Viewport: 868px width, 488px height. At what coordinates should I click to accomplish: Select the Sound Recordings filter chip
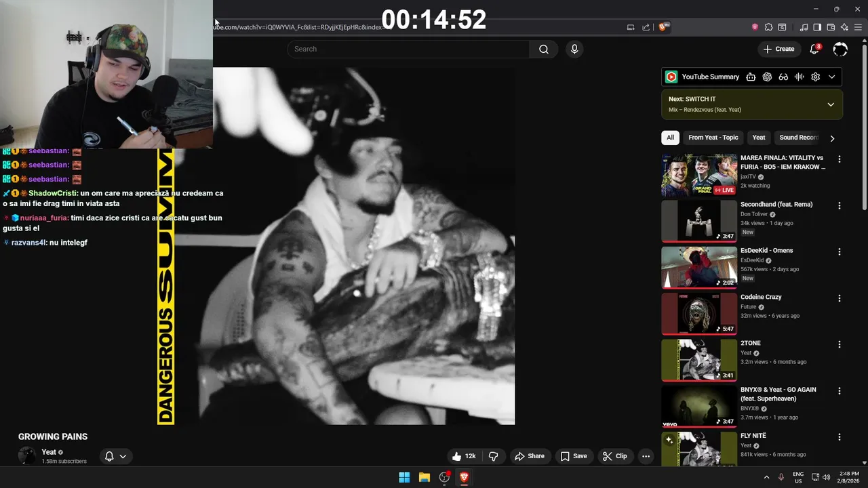[x=799, y=138]
